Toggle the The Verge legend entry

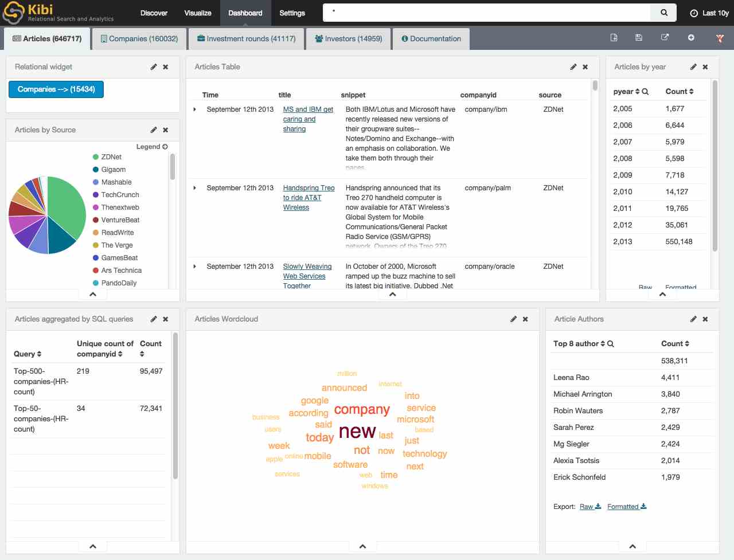(x=113, y=245)
